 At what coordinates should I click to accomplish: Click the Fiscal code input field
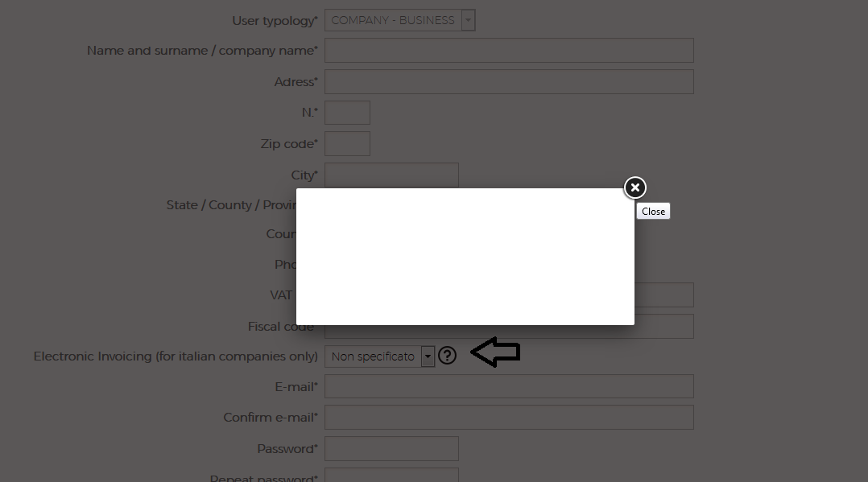pyautogui.click(x=509, y=331)
